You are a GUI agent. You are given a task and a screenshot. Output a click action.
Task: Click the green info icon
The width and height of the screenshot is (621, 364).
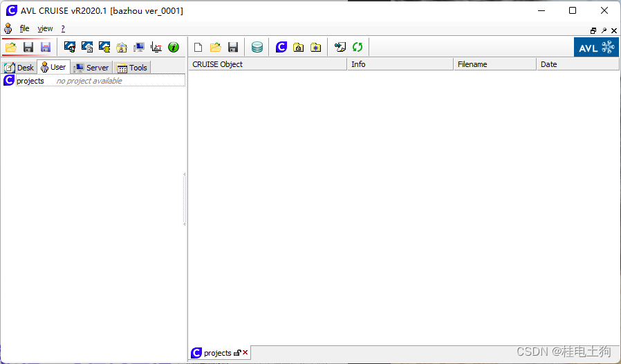(174, 48)
